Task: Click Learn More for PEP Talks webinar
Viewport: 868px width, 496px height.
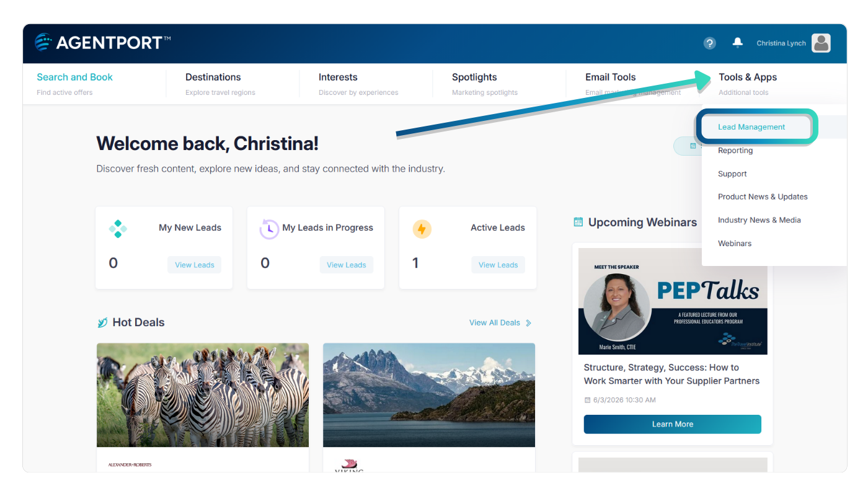Action: 672,424
